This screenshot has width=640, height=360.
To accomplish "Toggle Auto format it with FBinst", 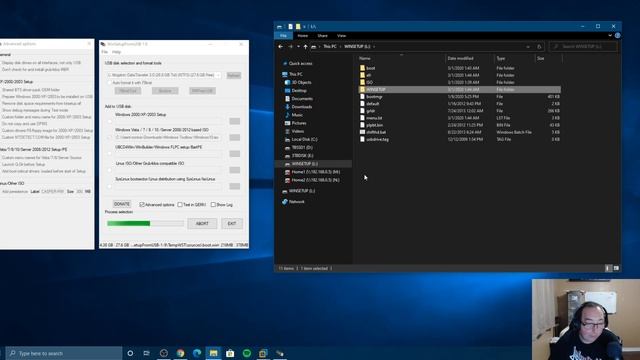I will click(109, 83).
